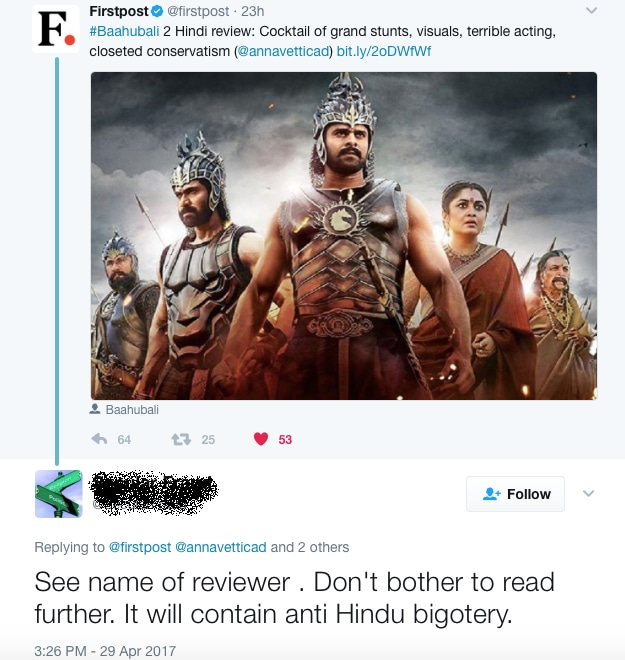Show the 'and 2 others' recipients
Image resolution: width=625 pixels, height=660 pixels.
[310, 547]
